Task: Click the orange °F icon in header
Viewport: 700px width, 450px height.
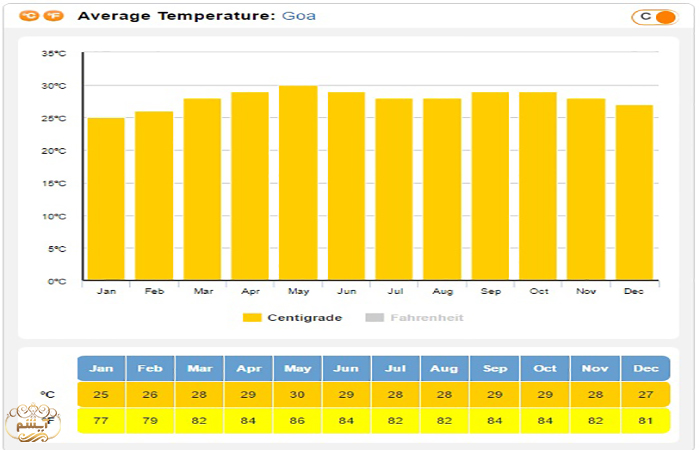Action: click(x=53, y=16)
